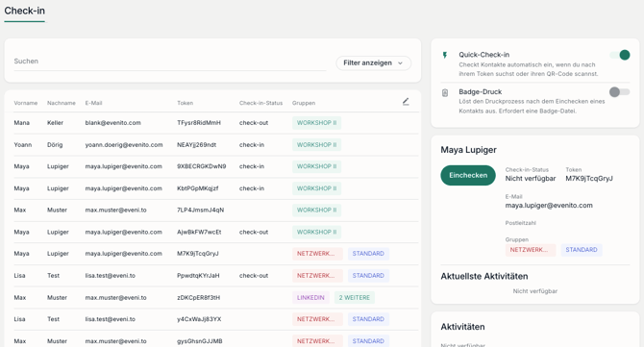The width and height of the screenshot is (644, 347).
Task: Select the row with token KbtPGpMKqjzf
Action: point(216,188)
